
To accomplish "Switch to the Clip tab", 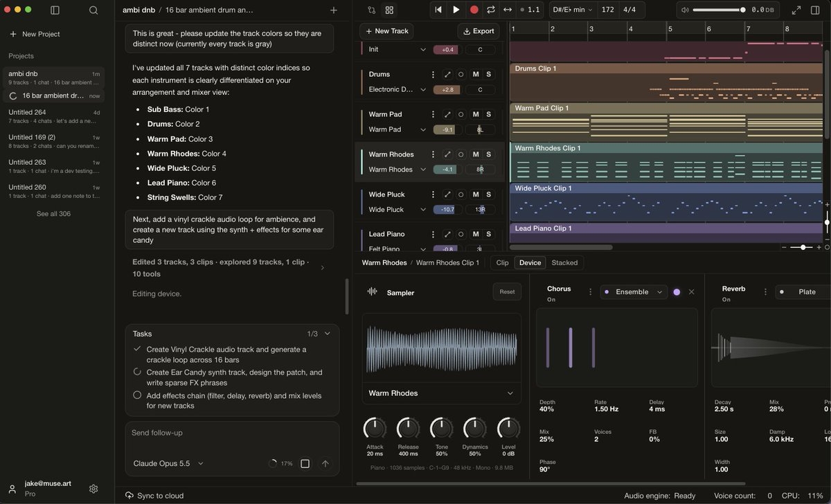I will pyautogui.click(x=502, y=263).
